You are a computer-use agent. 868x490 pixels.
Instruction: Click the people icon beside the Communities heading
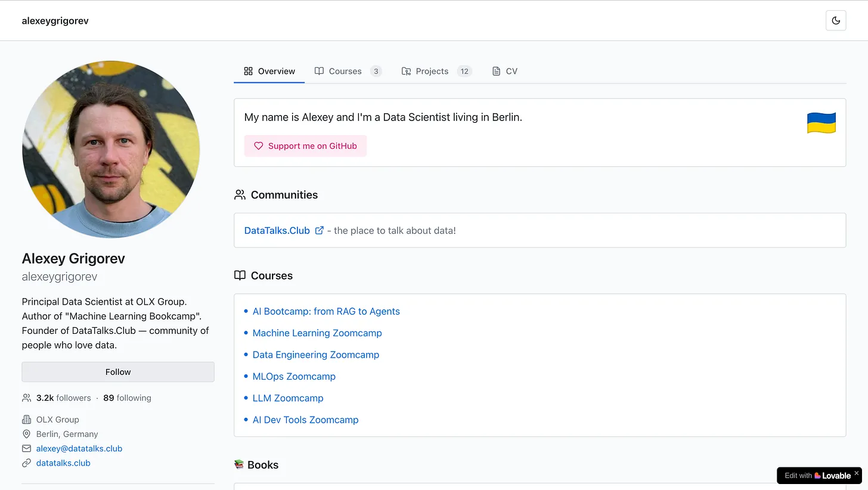point(239,194)
